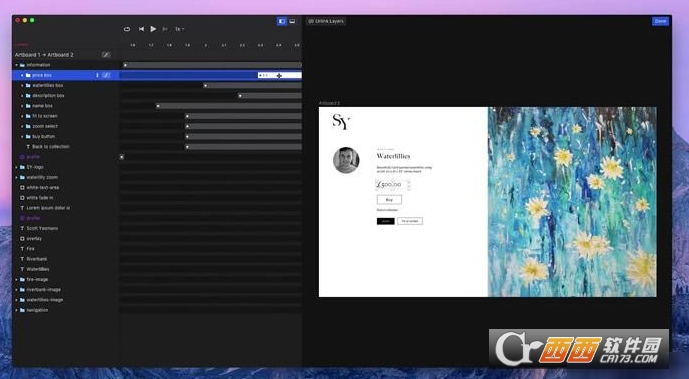Switch to the preview-only layout icon

point(292,21)
